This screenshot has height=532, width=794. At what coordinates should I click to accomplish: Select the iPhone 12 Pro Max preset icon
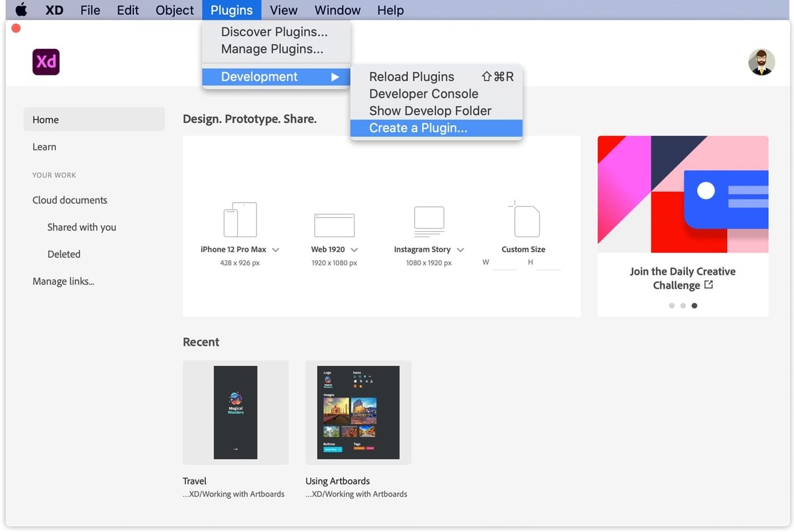click(x=240, y=219)
